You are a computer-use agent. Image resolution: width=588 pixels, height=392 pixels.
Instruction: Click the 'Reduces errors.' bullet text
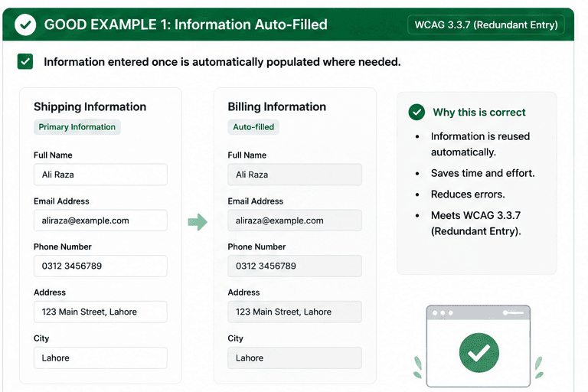[x=468, y=194]
